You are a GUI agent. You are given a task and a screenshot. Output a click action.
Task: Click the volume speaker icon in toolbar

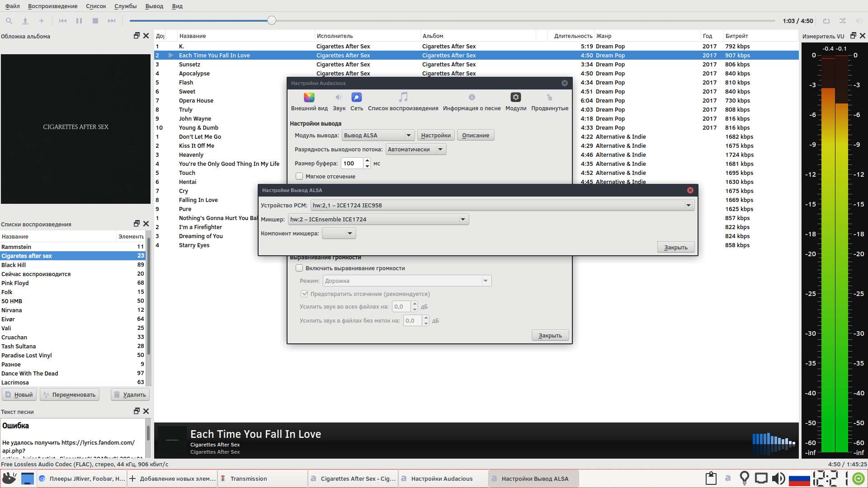tap(859, 21)
